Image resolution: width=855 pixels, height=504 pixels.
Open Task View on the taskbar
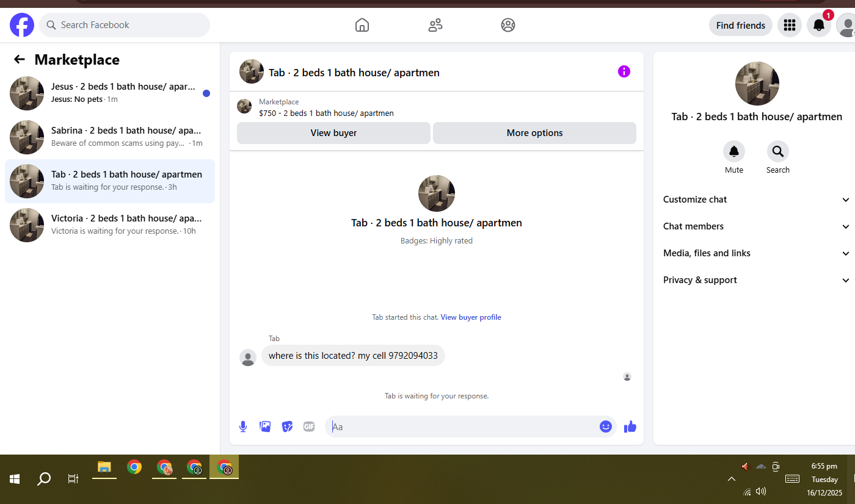(73, 479)
